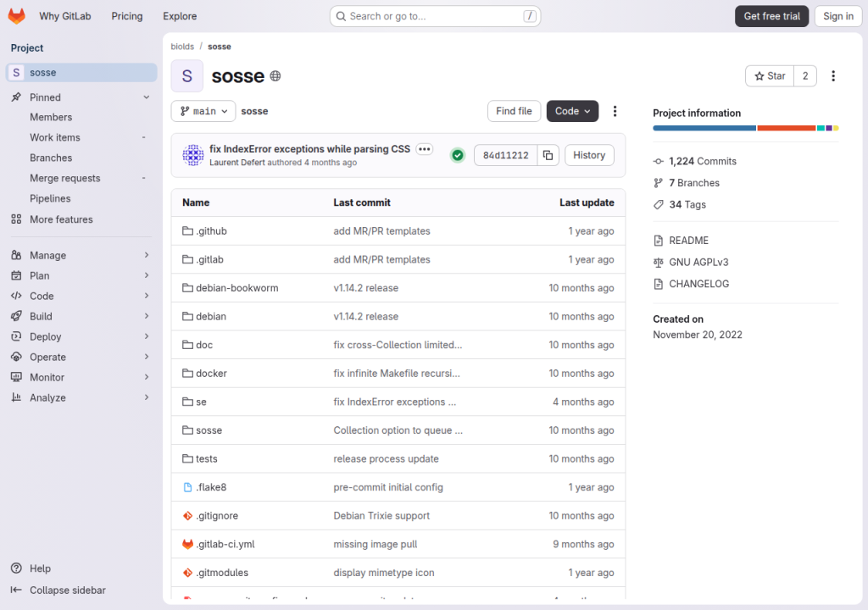The image size is (868, 610).
Task: Focus the Search or go to field
Action: point(435,17)
